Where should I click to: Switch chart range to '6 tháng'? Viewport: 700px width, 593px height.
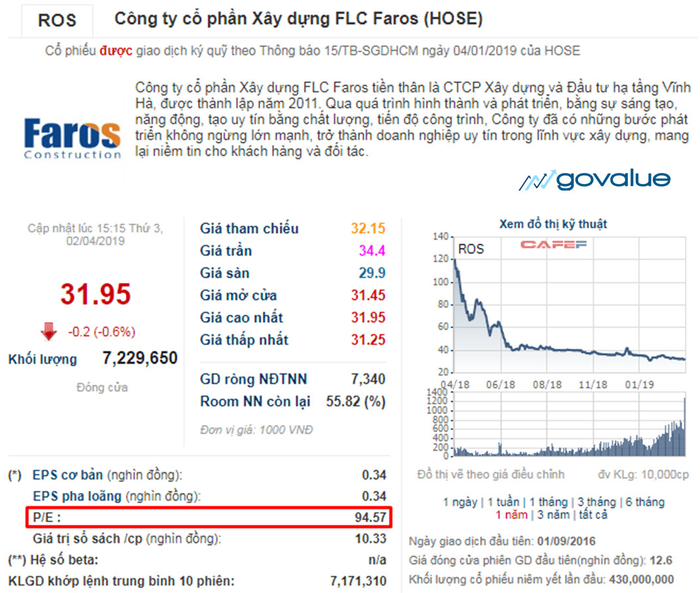(x=645, y=503)
